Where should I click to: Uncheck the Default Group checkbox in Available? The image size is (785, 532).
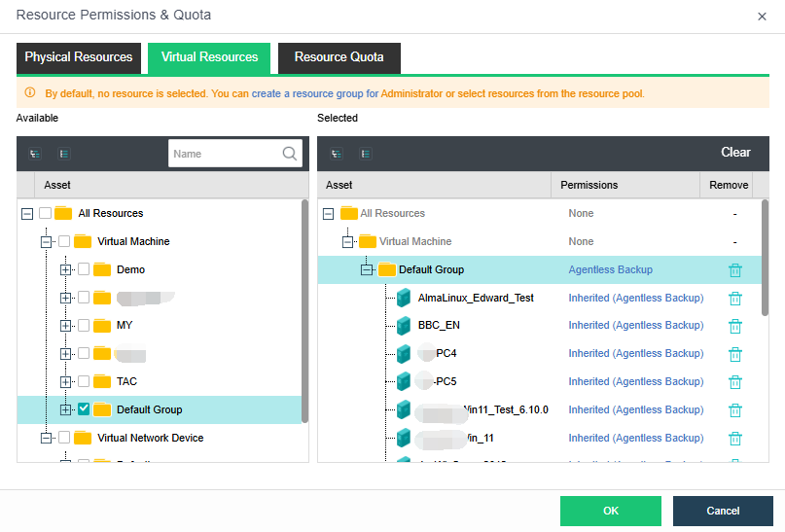[x=84, y=409]
